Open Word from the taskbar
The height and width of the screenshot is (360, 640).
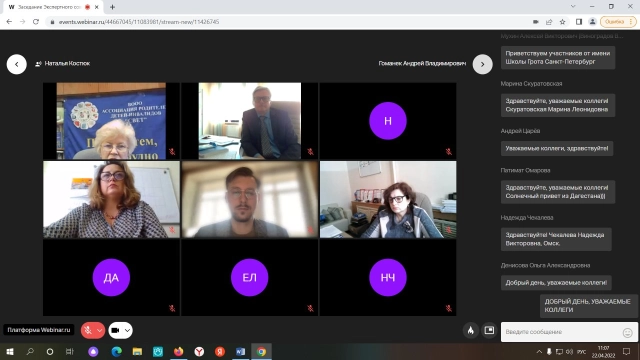(x=240, y=351)
